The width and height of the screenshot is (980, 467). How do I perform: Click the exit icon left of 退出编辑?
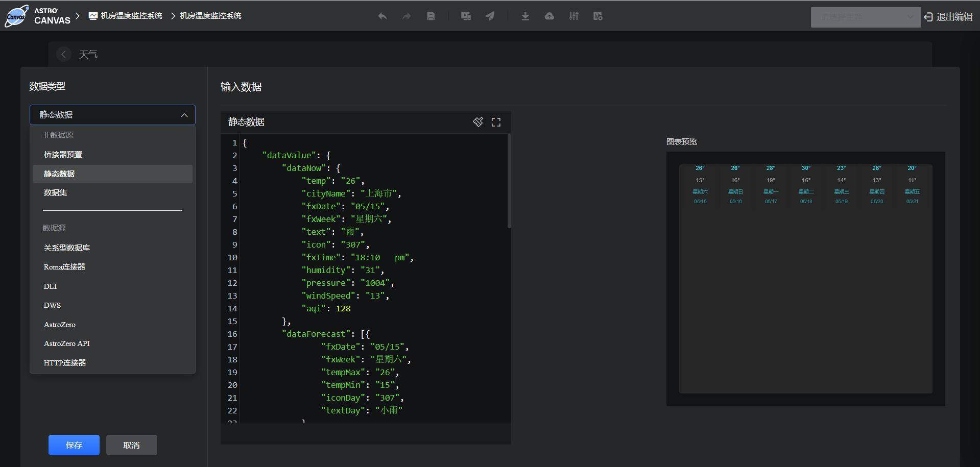[928, 17]
